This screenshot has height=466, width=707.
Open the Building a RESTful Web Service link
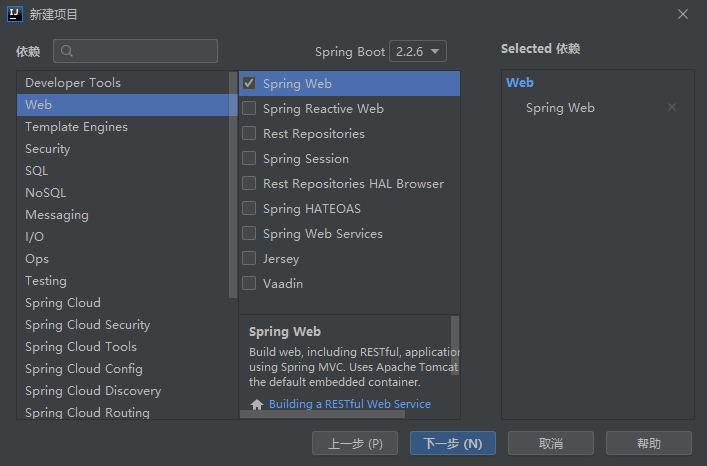click(x=350, y=404)
